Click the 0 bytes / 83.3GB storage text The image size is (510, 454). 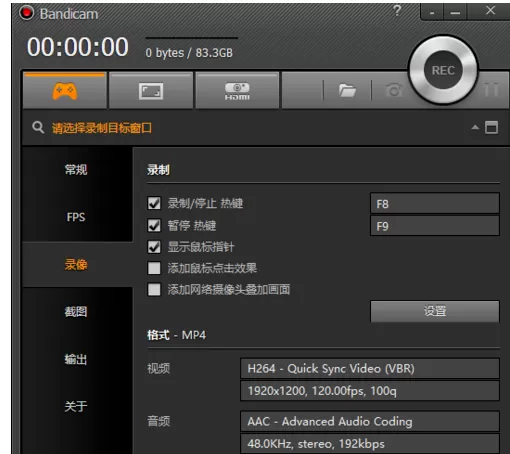[189, 53]
